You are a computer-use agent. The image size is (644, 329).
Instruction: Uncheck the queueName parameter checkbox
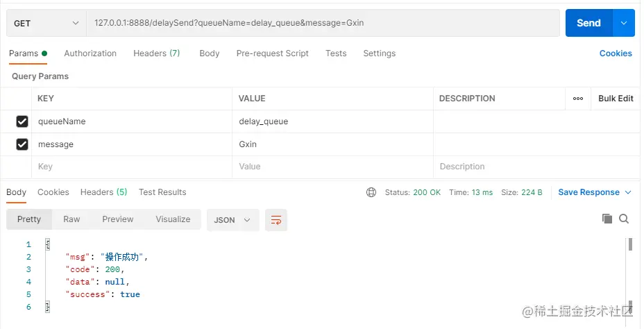[22, 121]
